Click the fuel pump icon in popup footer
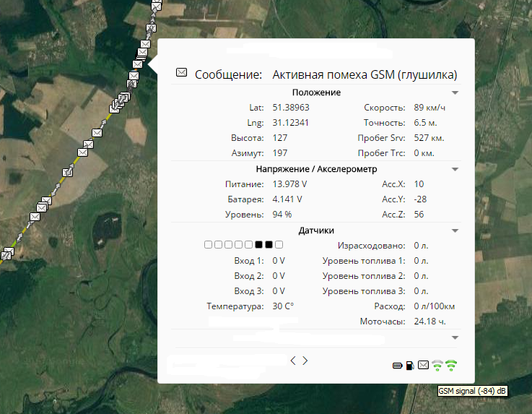 point(410,366)
